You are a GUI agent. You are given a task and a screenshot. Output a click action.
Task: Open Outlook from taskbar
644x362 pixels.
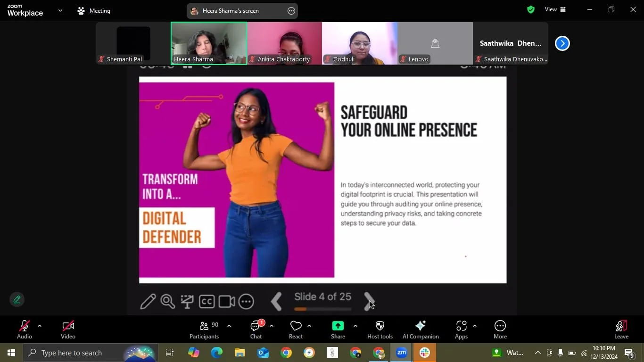pos(263,353)
